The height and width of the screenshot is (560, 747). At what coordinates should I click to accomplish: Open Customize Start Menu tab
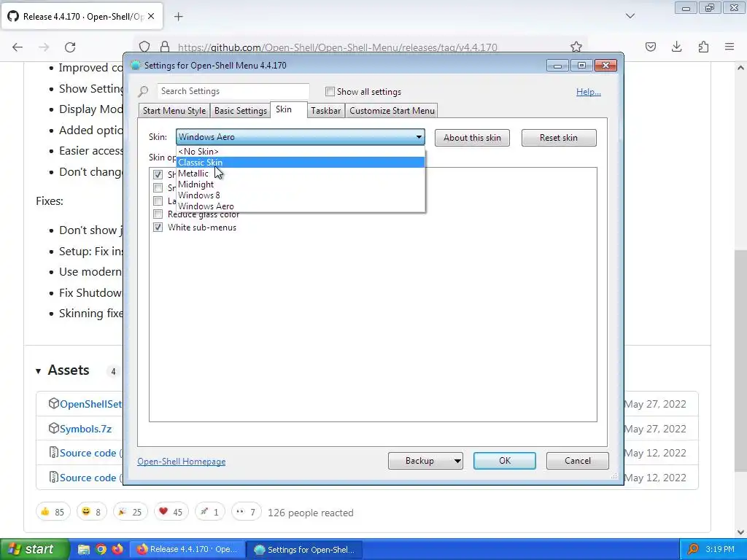[392, 111]
